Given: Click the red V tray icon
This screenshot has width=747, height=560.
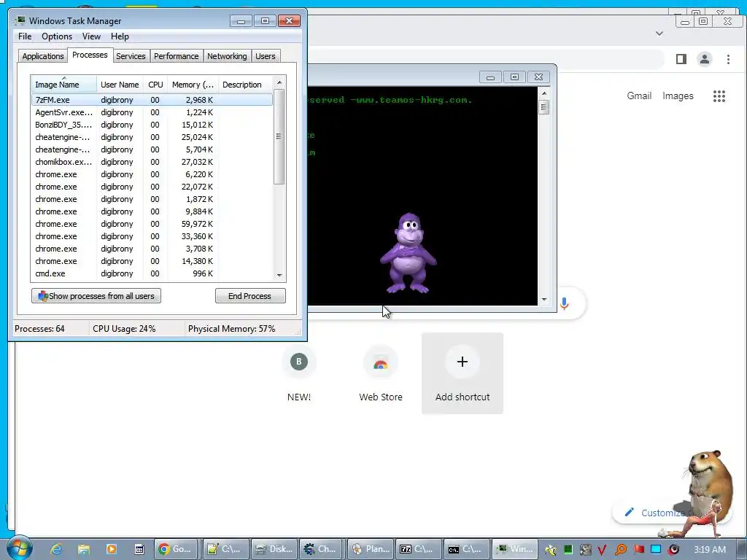Looking at the screenshot, I should (x=602, y=550).
